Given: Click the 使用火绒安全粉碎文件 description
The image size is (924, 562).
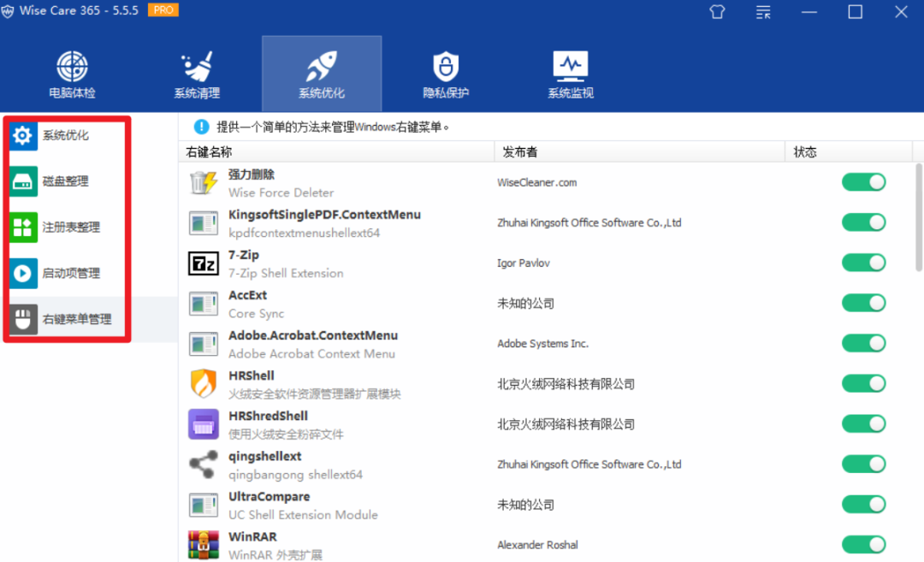Looking at the screenshot, I should (286, 435).
